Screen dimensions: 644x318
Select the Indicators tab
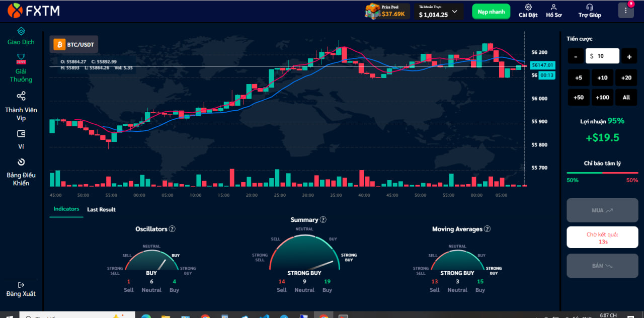tap(66, 209)
